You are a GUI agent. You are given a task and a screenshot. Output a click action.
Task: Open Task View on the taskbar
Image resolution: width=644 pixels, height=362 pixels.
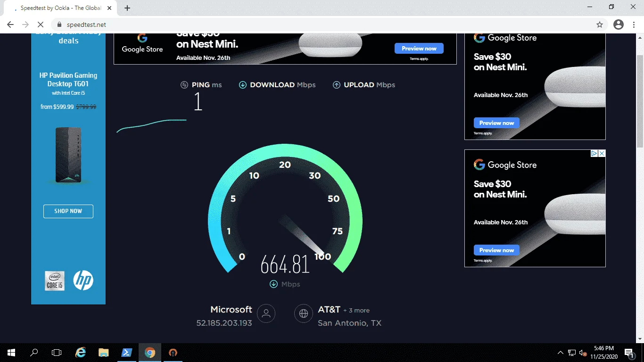point(57,353)
